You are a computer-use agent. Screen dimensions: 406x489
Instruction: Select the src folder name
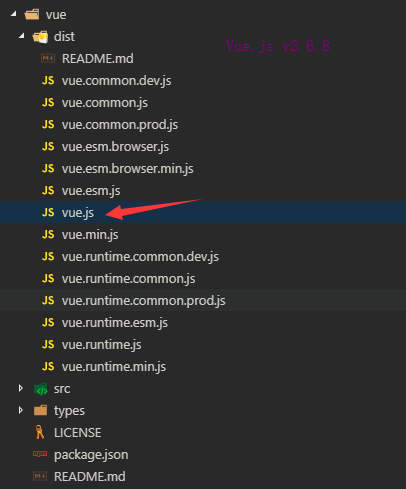click(62, 389)
